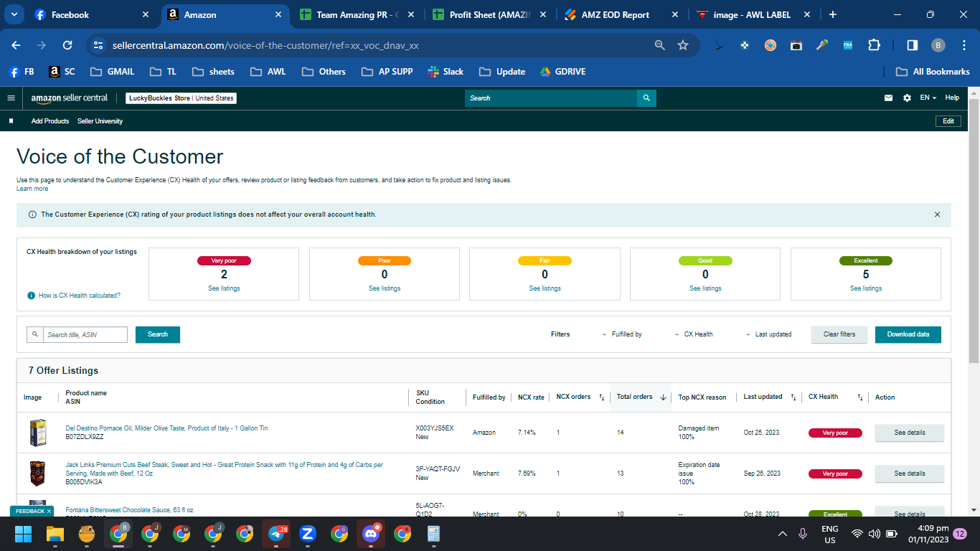
Task: Open File Explorer from the taskbar
Action: point(55,534)
